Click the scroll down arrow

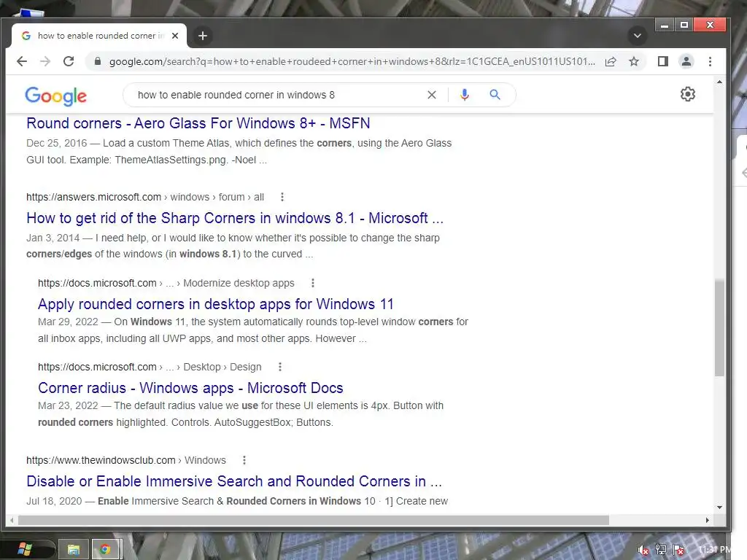tap(719, 507)
